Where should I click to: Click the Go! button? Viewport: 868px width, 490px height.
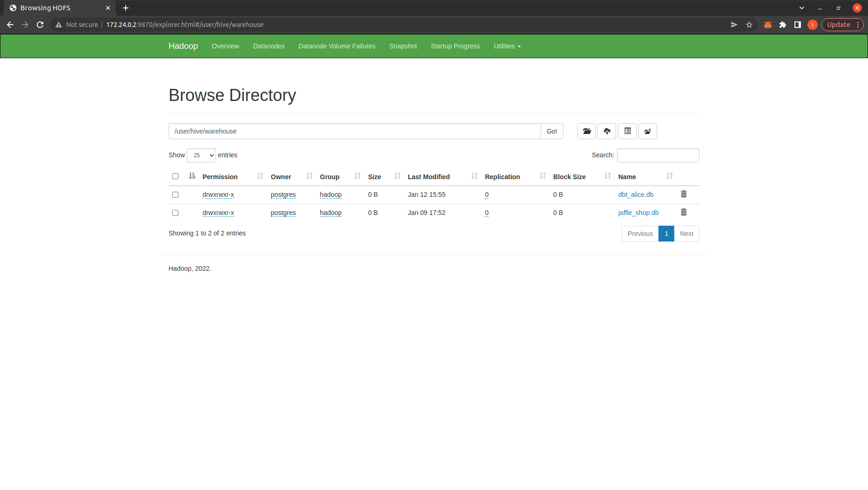pos(552,131)
